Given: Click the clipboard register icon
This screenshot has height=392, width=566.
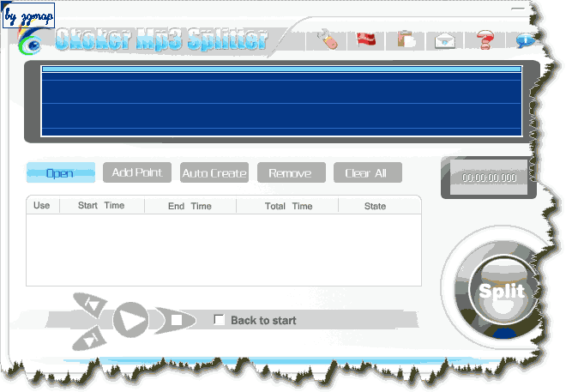Looking at the screenshot, I should pyautogui.click(x=406, y=39).
